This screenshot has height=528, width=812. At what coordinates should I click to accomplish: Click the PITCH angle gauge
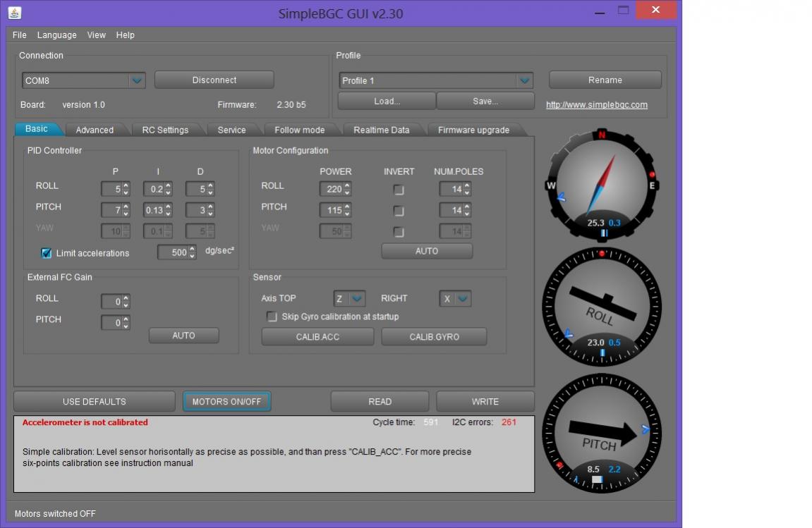pos(602,434)
